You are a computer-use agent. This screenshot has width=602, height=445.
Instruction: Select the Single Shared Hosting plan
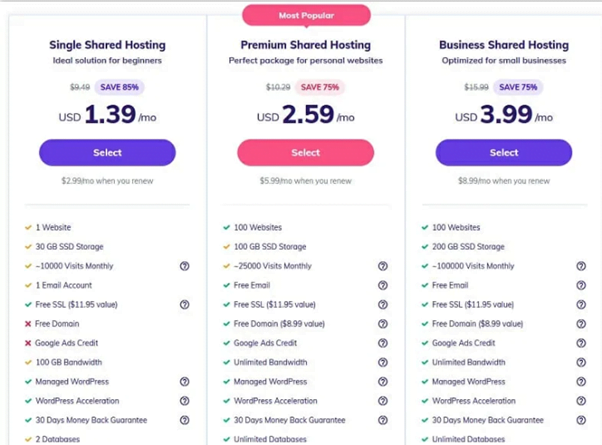click(x=108, y=152)
